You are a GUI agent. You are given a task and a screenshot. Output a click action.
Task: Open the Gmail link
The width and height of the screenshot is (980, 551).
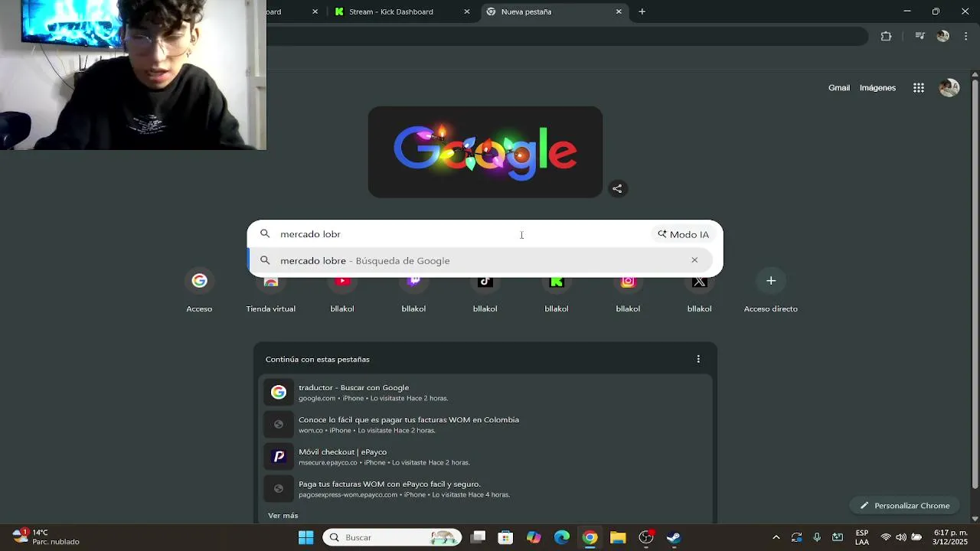tap(839, 88)
